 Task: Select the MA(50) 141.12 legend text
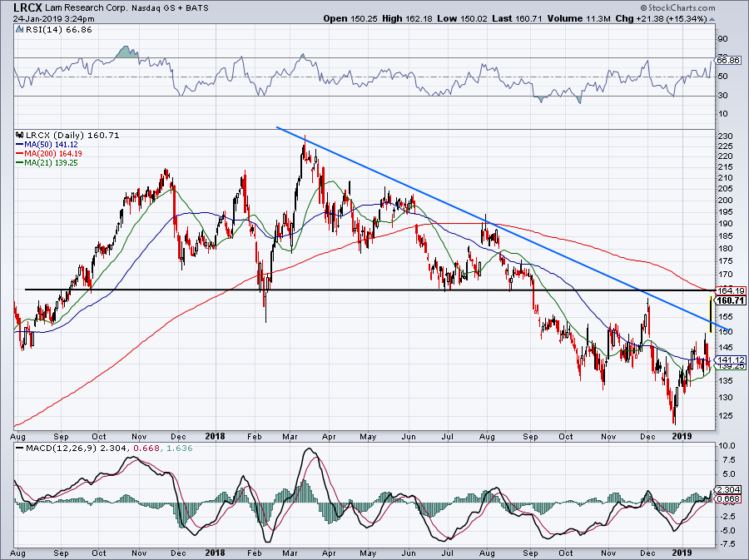[x=51, y=144]
